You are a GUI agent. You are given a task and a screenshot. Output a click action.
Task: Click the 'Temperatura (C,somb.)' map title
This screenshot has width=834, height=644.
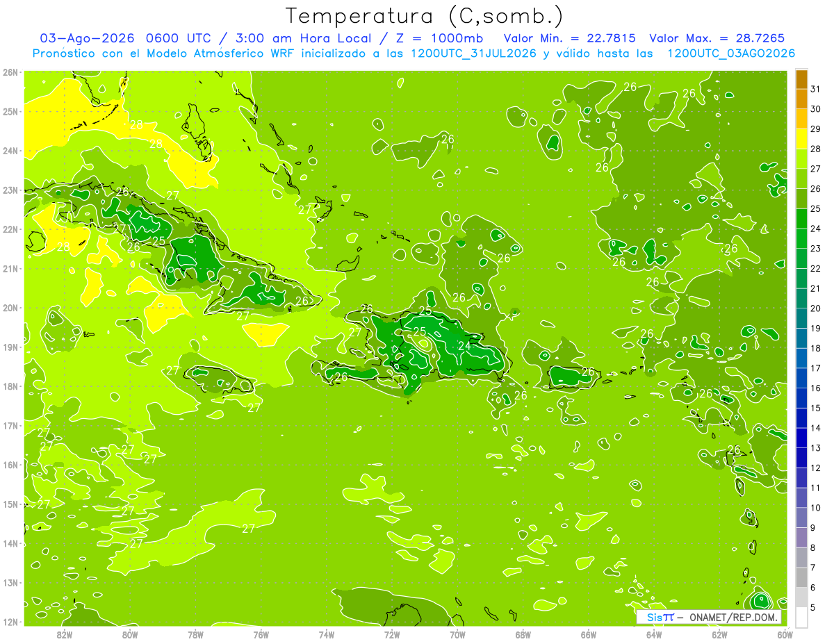(x=424, y=16)
